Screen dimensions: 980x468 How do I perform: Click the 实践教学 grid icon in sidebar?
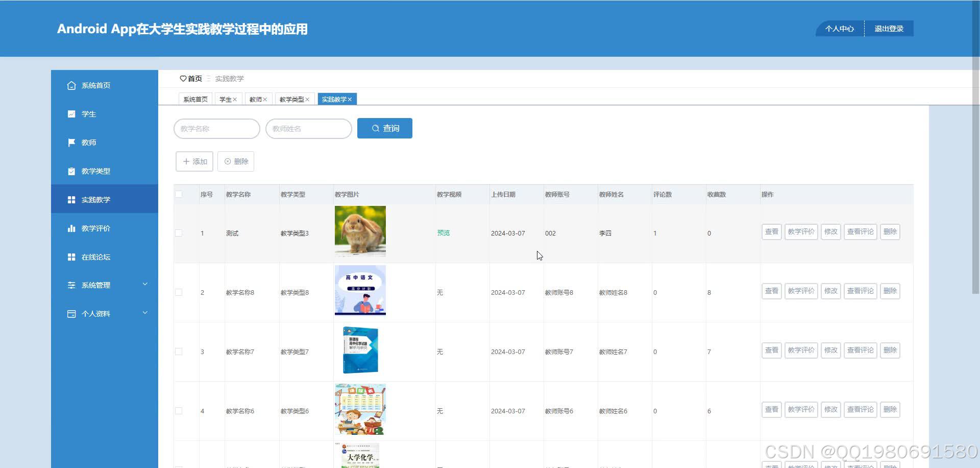[71, 199]
